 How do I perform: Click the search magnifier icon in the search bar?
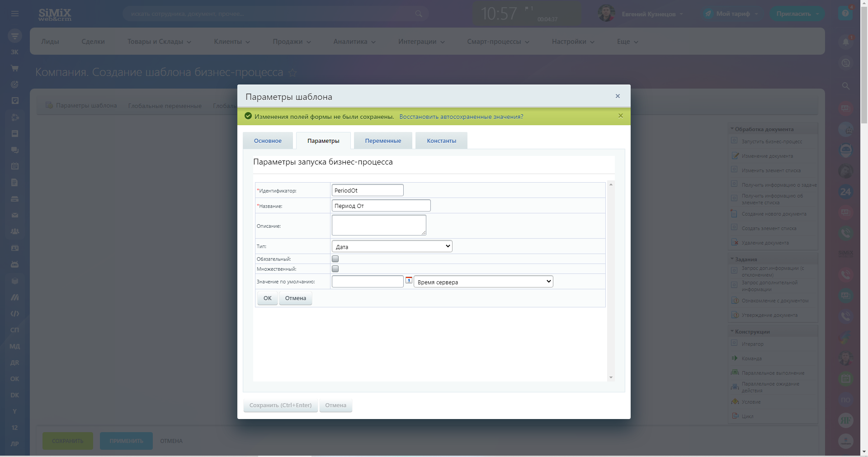[419, 14]
